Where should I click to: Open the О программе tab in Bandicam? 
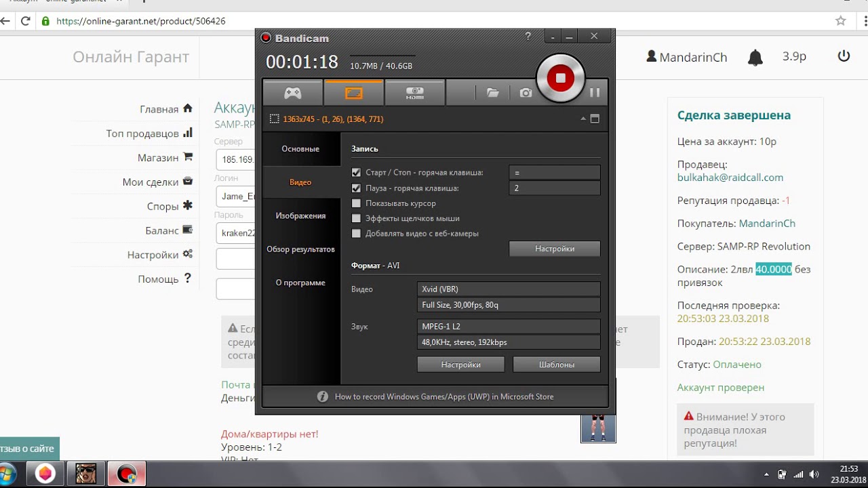coord(300,283)
